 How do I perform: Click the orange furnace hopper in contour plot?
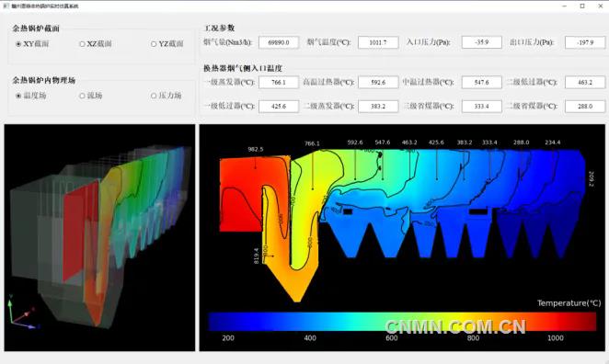click(294, 283)
